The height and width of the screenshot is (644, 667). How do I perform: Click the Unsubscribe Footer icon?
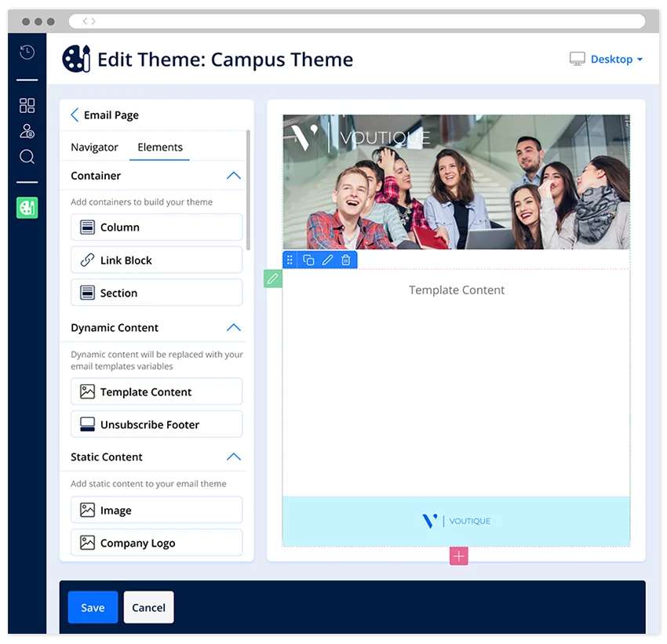tap(87, 424)
